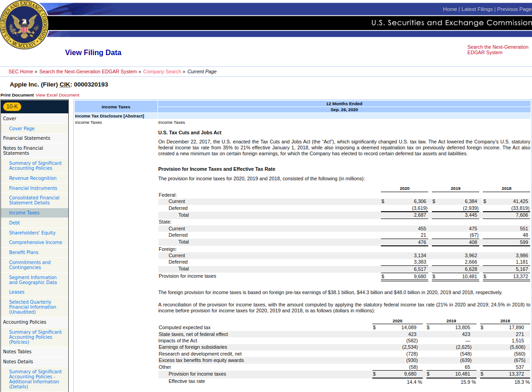Open Consolidated Financial Statement Details

pos(34,200)
